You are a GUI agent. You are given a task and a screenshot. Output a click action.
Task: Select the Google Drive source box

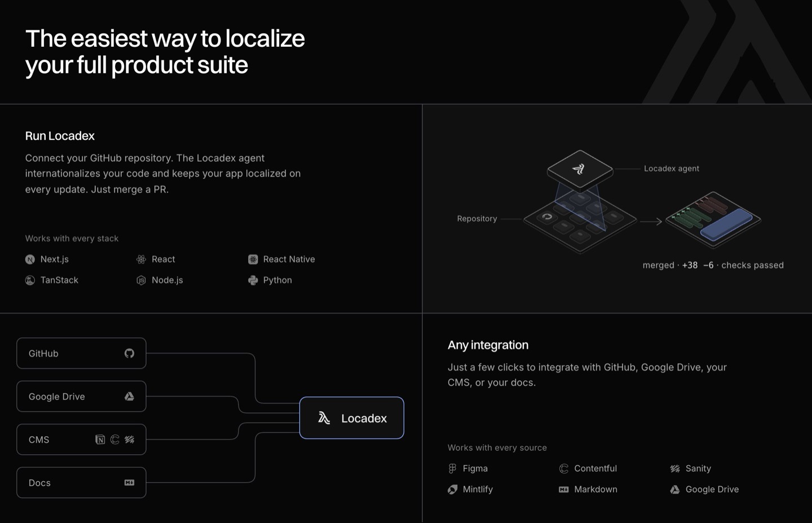(x=81, y=397)
